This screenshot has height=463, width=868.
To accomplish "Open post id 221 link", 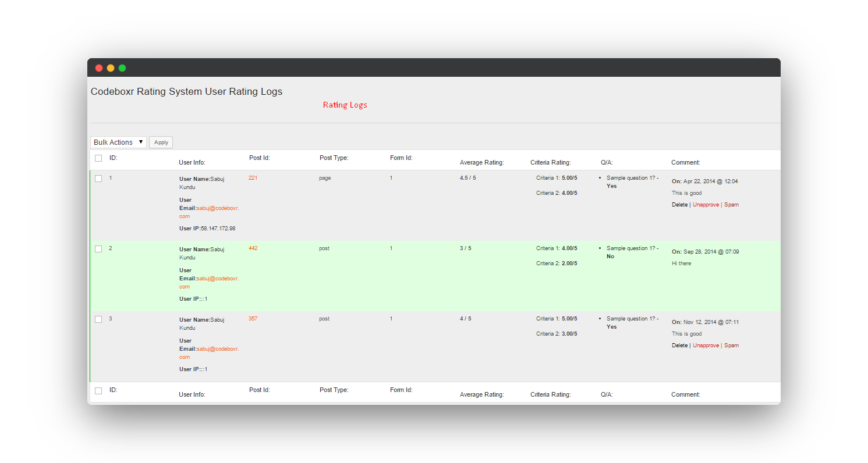I will point(253,178).
